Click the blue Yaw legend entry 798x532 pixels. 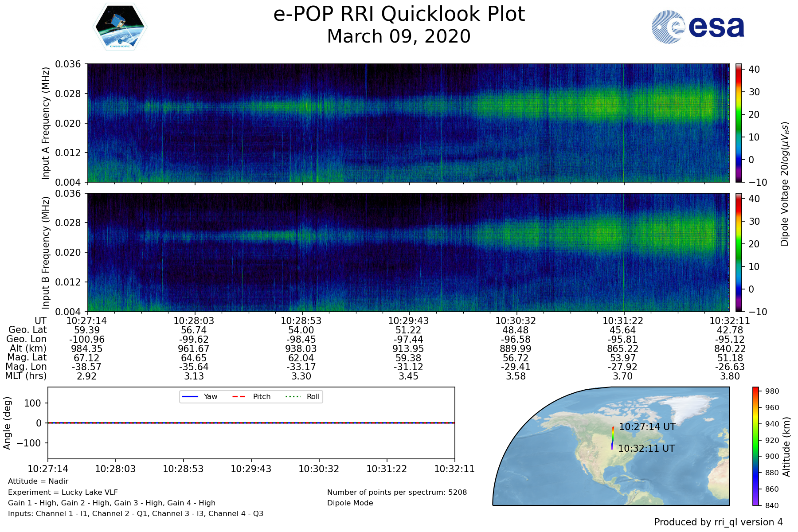pyautogui.click(x=199, y=396)
